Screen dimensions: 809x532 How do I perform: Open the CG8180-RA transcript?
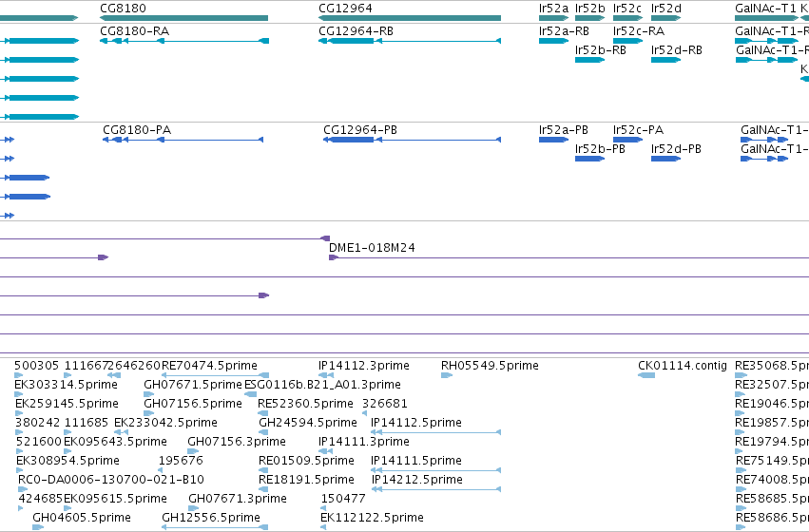[184, 41]
